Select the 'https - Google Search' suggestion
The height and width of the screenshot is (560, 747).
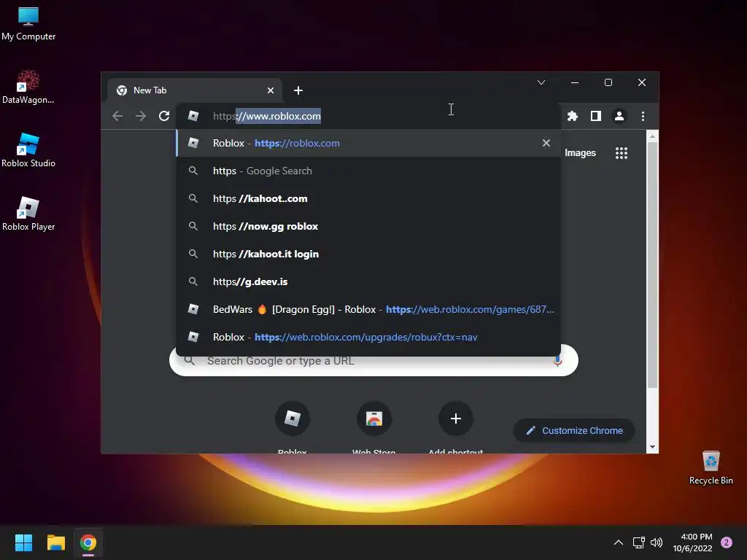(x=368, y=171)
